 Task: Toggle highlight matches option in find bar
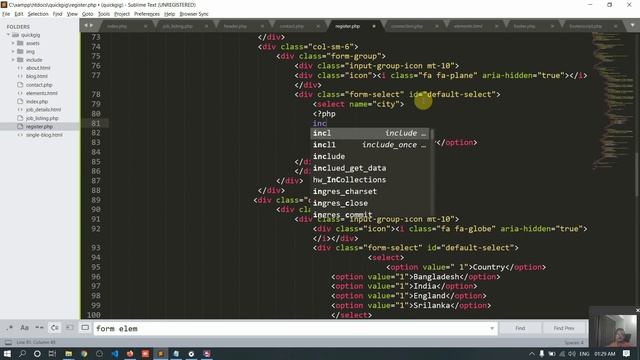[x=85, y=328]
